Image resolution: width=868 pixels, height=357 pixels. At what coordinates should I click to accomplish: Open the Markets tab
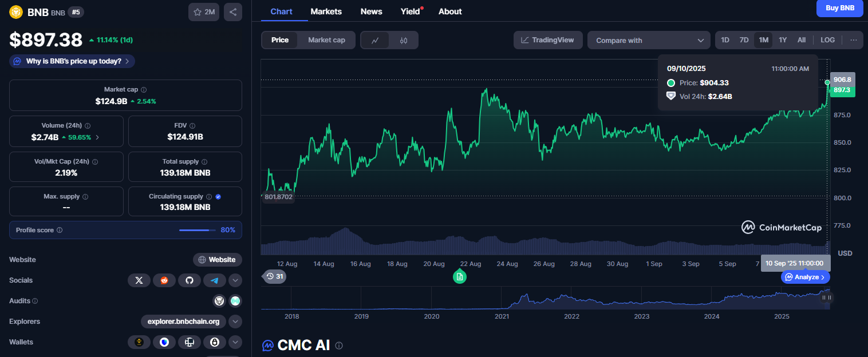(x=326, y=11)
